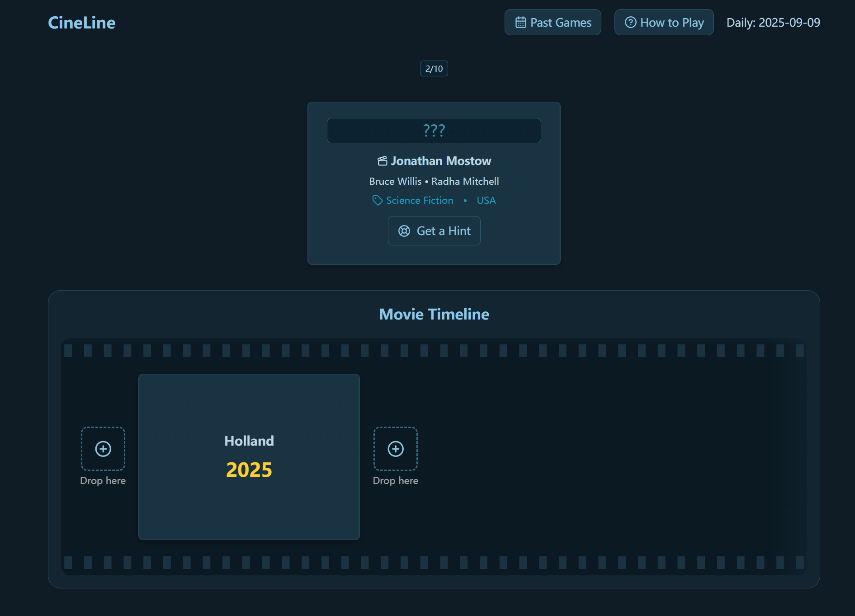Click the calendar icon in Past Games
The image size is (855, 616).
point(520,23)
